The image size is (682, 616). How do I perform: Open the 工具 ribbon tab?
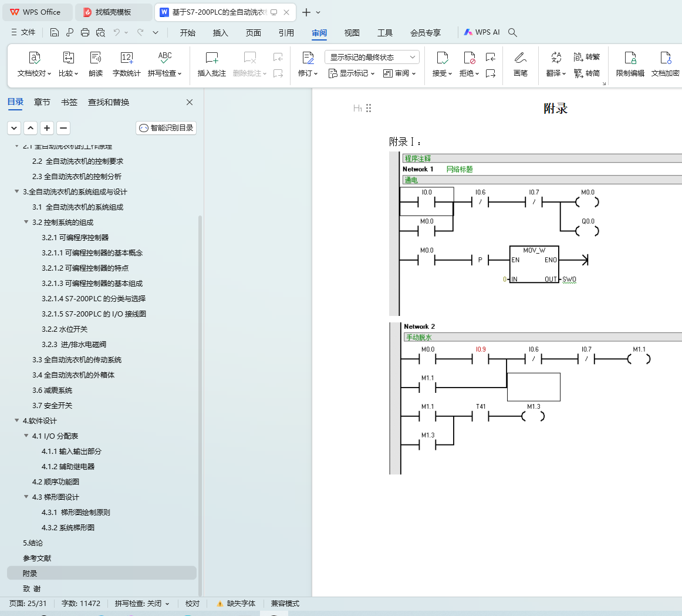point(385,33)
